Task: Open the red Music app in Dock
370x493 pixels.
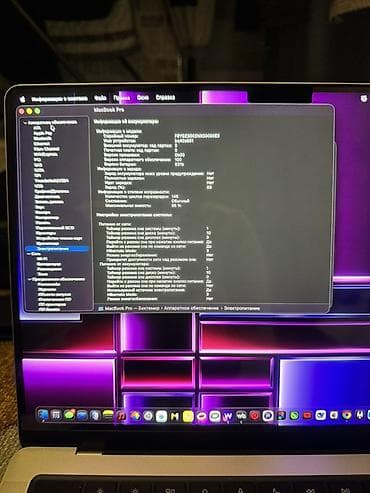Action: [122, 416]
